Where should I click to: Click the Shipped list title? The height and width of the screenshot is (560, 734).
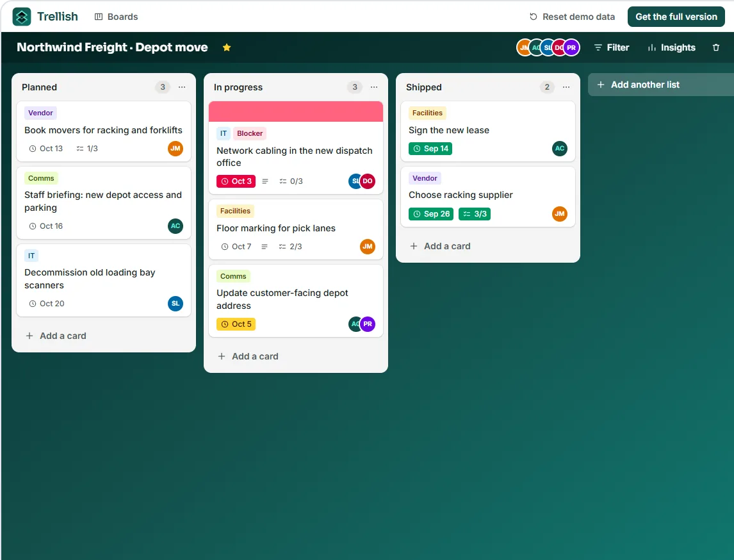(x=423, y=87)
